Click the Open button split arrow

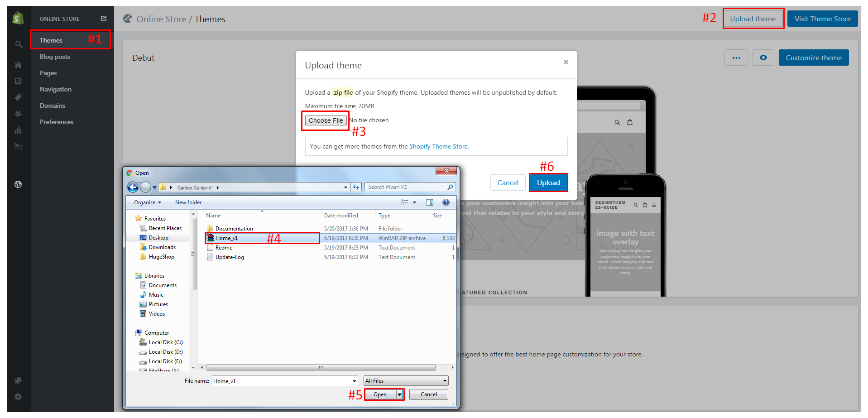coord(399,394)
